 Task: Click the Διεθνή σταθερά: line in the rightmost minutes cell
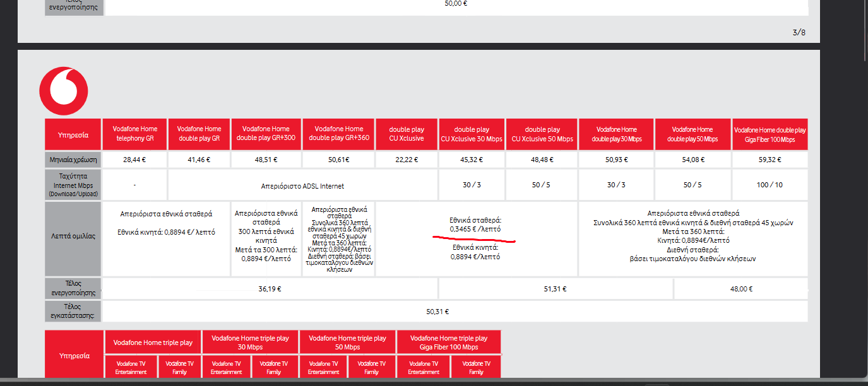693,249
